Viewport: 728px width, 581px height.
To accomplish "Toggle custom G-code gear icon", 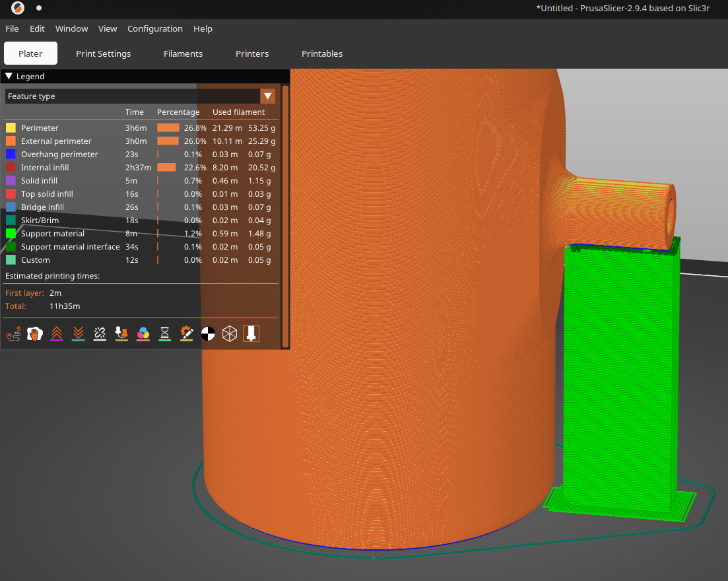I will point(186,334).
